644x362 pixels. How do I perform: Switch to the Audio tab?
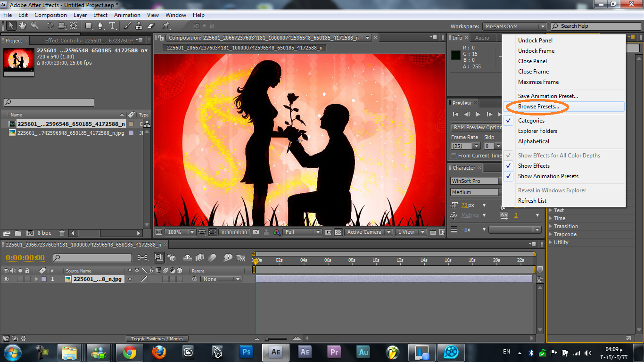pos(482,38)
